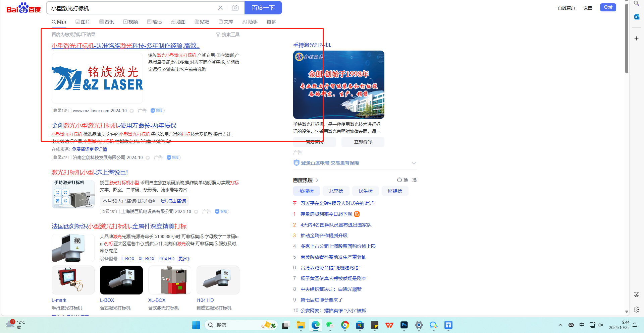Click the L-BOX product thumbnail
The width and height of the screenshot is (644, 333).
coord(121,280)
